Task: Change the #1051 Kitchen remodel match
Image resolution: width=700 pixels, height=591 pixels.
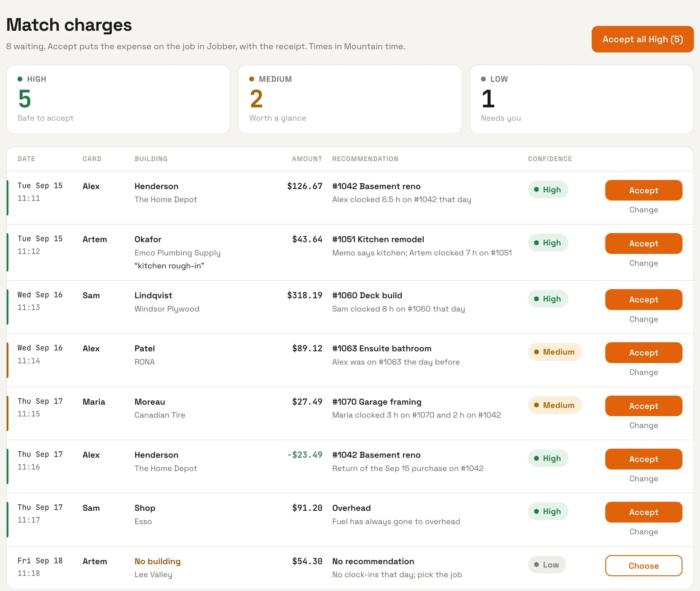Action: pos(643,263)
